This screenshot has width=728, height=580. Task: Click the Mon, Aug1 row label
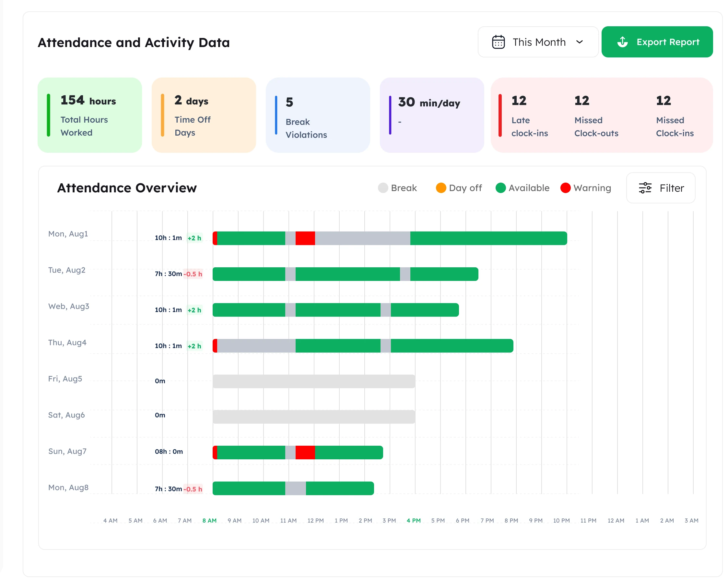[68, 234]
